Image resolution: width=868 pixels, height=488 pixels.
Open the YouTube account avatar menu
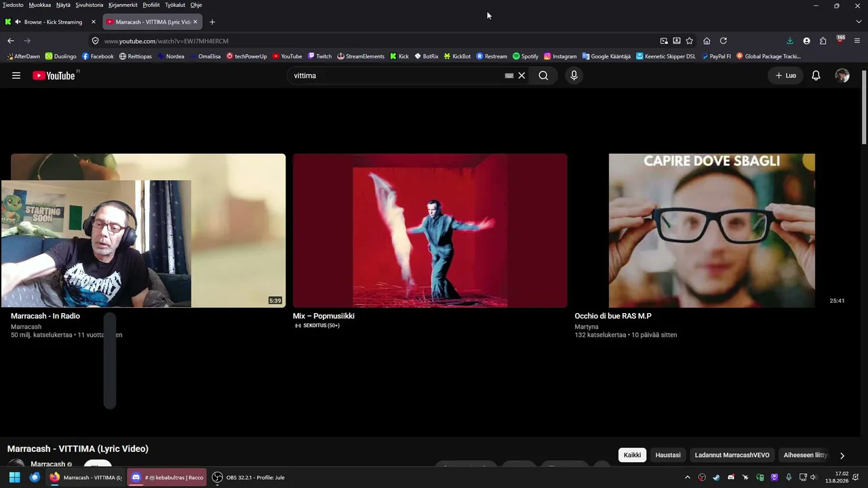[842, 76]
